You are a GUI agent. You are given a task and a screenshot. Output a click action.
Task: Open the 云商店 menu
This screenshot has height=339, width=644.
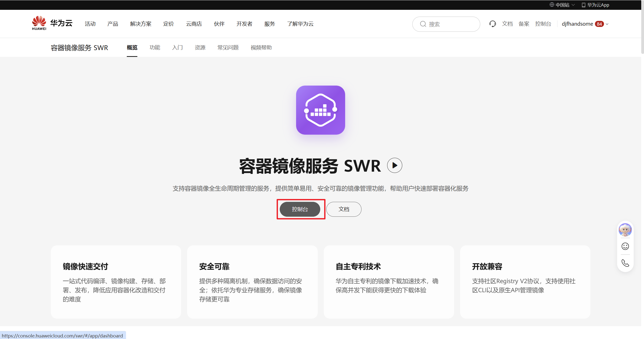pyautogui.click(x=194, y=24)
